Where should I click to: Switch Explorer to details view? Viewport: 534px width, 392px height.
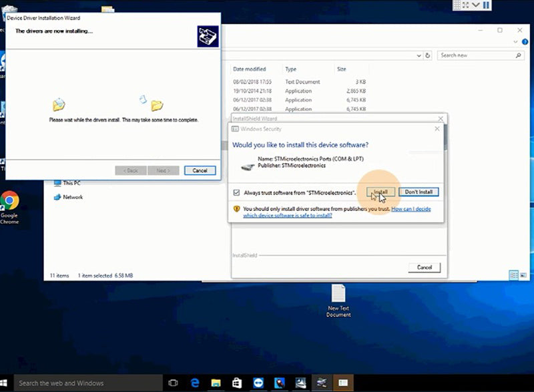point(513,275)
